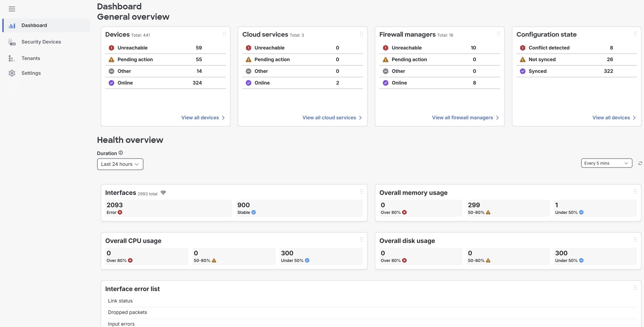Click the info icon beside Duration
The height and width of the screenshot is (327, 644).
121,152
